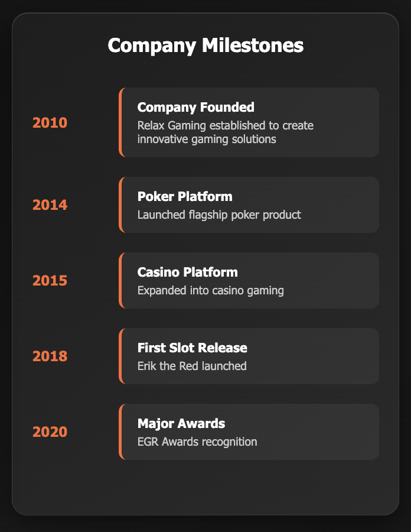Click orange accent bar of First Slot Release card
Screen dimensions: 411x532
[120, 356]
